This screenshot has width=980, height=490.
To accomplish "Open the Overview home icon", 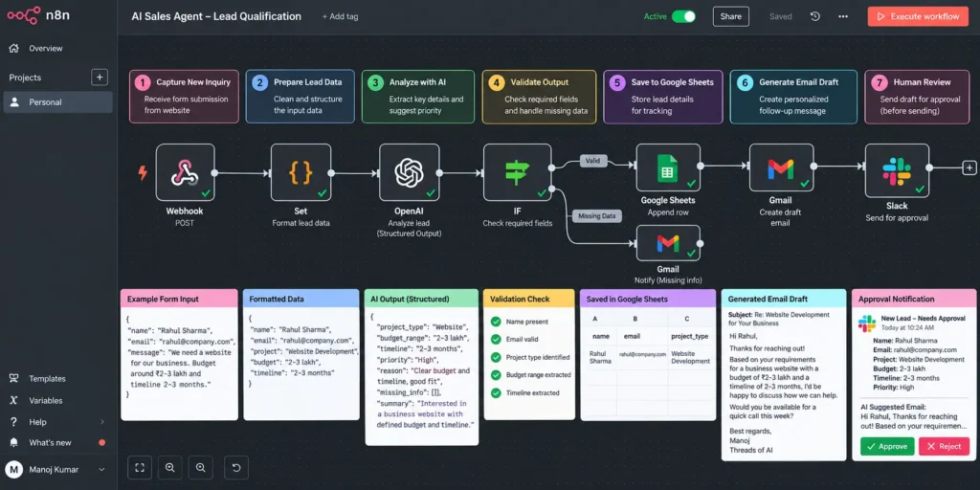I will click(13, 48).
